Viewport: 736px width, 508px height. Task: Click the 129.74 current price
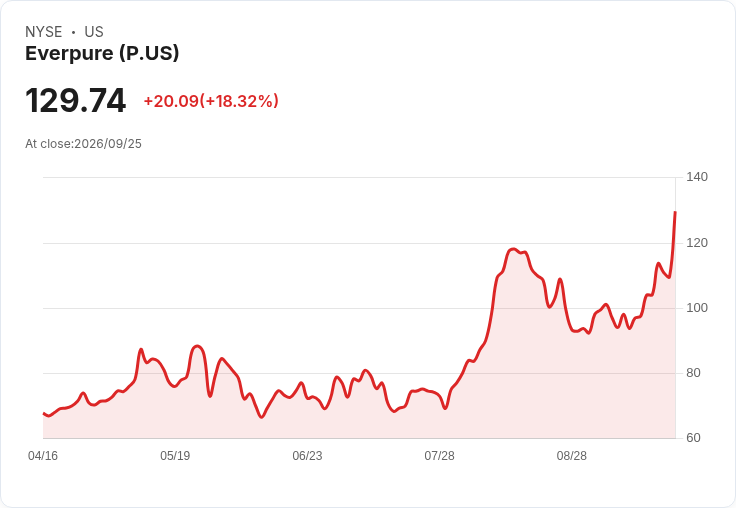76,100
